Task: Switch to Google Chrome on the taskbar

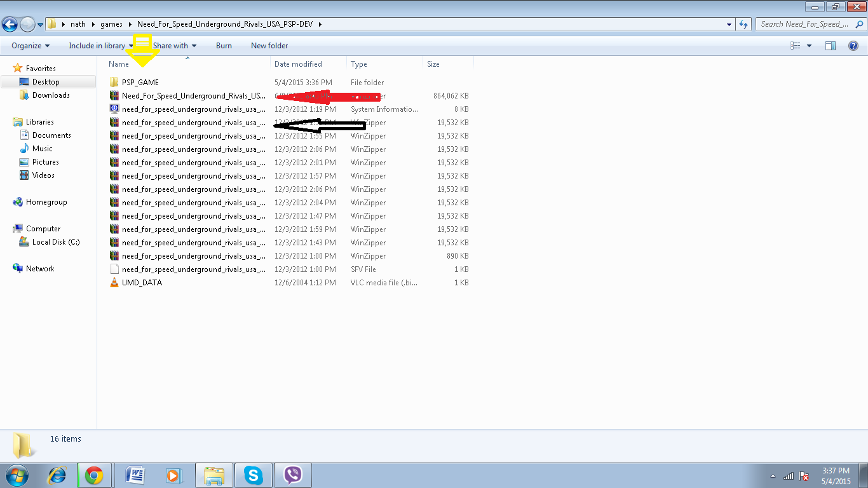Action: pyautogui.click(x=95, y=475)
